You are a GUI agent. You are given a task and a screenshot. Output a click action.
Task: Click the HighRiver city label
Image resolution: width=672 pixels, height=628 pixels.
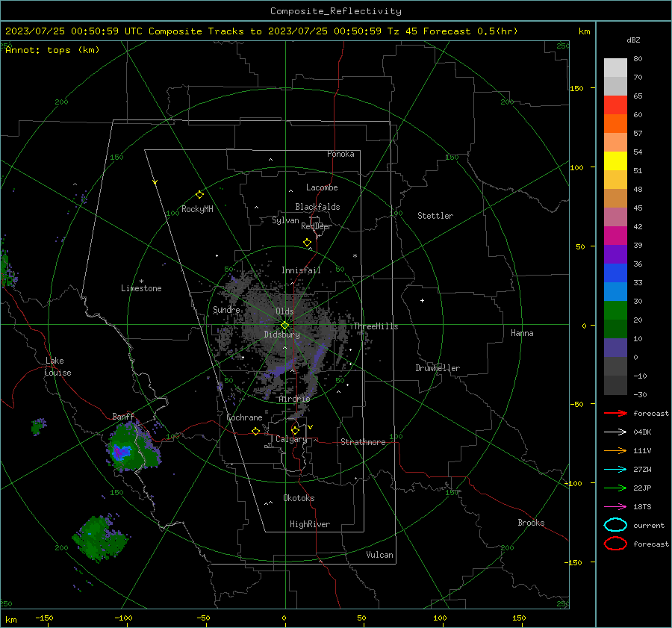[x=310, y=524]
